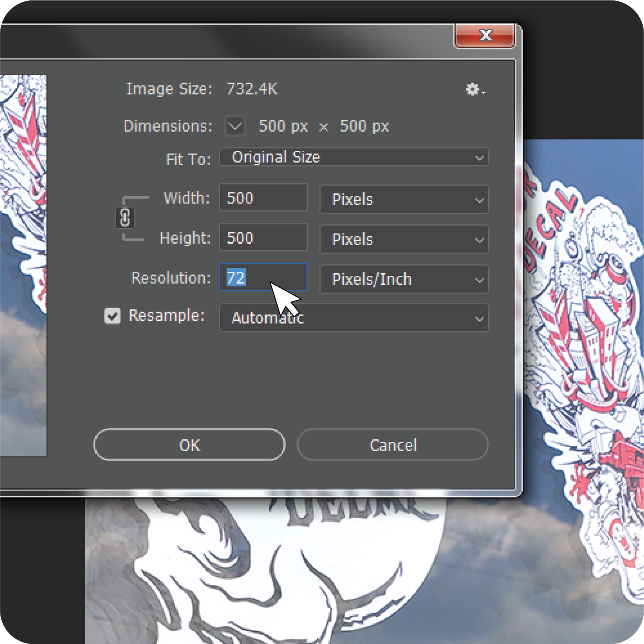Expand the Fit To Original Size dropdown
The image size is (644, 644).
coord(354,157)
